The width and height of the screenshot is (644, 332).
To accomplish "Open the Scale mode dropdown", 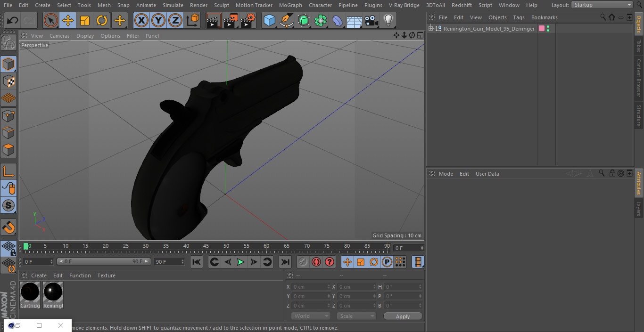I will tap(356, 316).
